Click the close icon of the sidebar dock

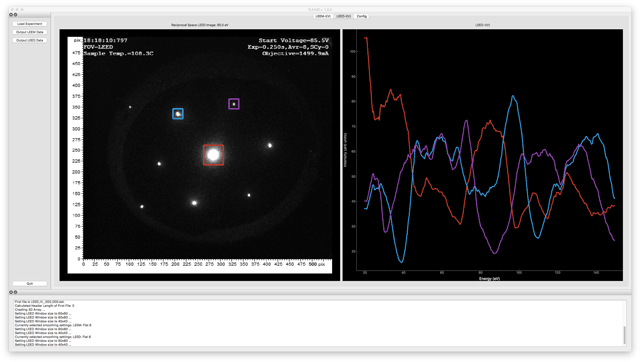click(11, 15)
